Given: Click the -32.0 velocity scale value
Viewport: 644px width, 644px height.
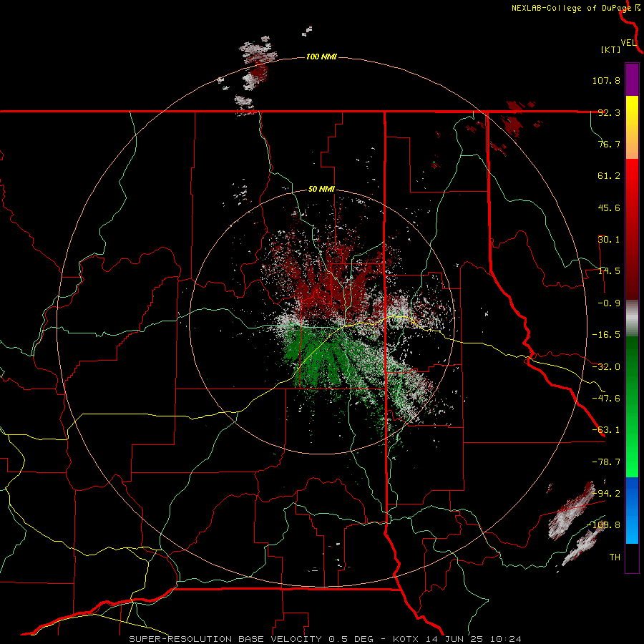Looking at the screenshot, I should [606, 367].
